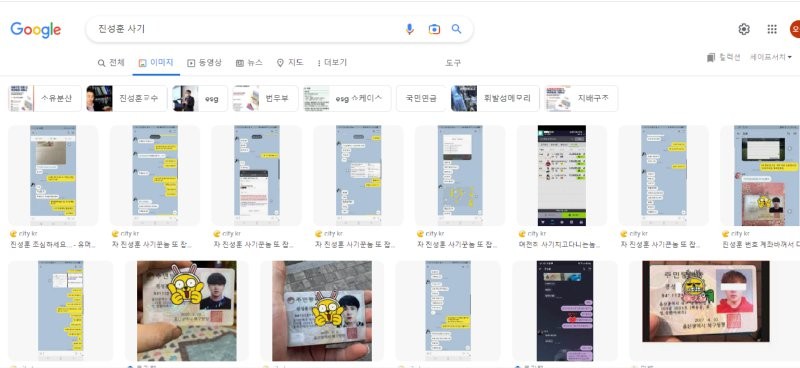The height and width of the screenshot is (368, 800).
Task: Switch to the 동영상 tab
Action: [x=205, y=63]
